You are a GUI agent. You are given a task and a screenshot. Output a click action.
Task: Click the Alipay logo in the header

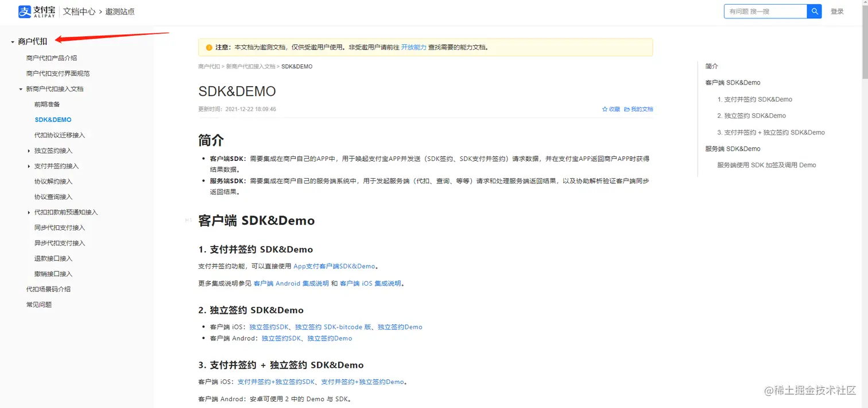pyautogui.click(x=36, y=11)
